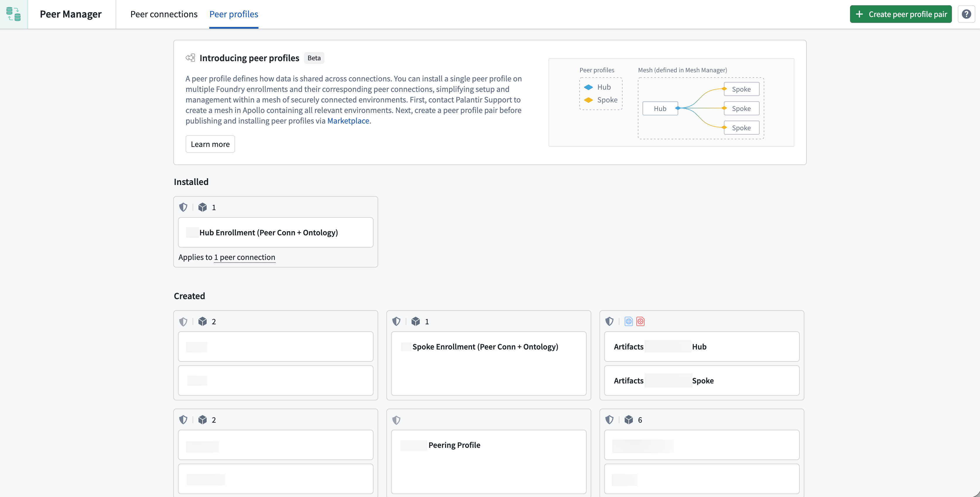Switch to Peer connections tab
The height and width of the screenshot is (497, 980).
coord(164,14)
